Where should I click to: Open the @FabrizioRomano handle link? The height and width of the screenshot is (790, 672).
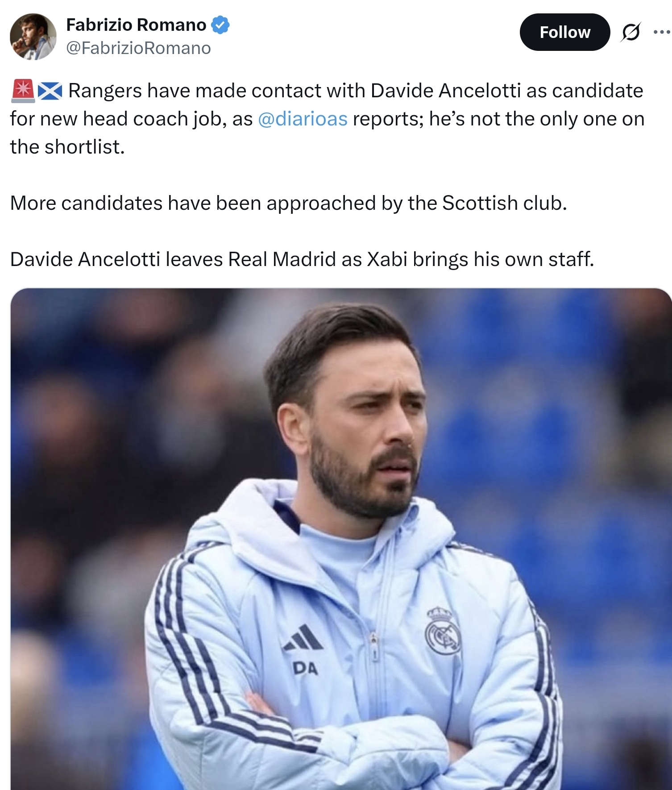click(x=138, y=48)
